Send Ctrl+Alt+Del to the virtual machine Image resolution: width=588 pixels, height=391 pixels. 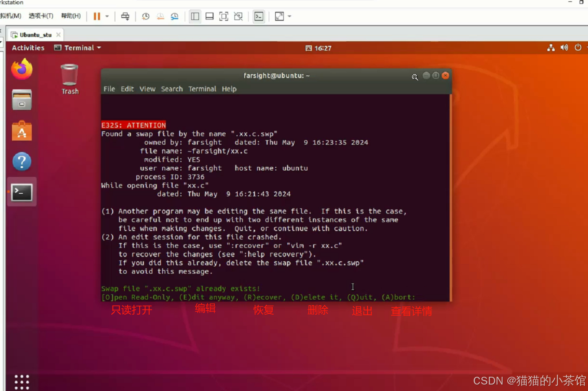(x=125, y=16)
